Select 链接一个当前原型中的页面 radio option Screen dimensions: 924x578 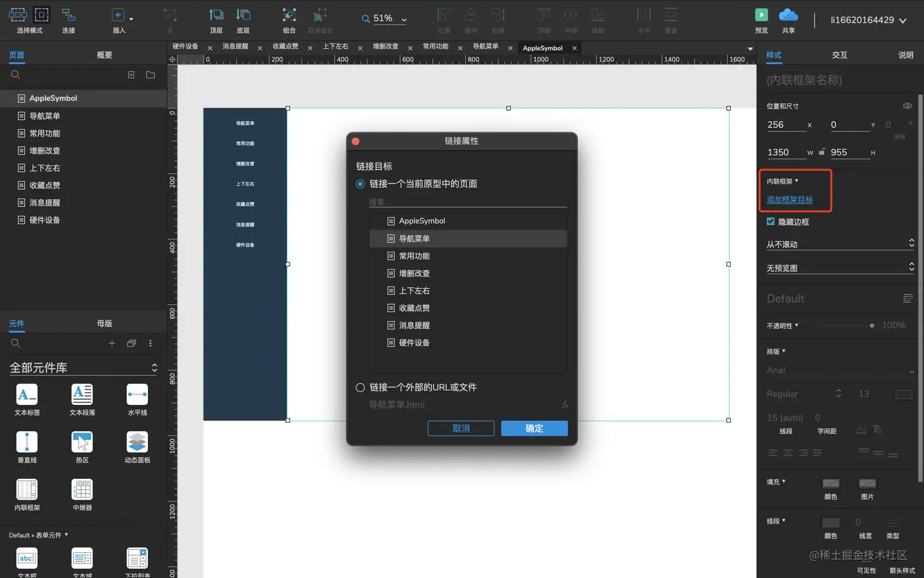[361, 184]
